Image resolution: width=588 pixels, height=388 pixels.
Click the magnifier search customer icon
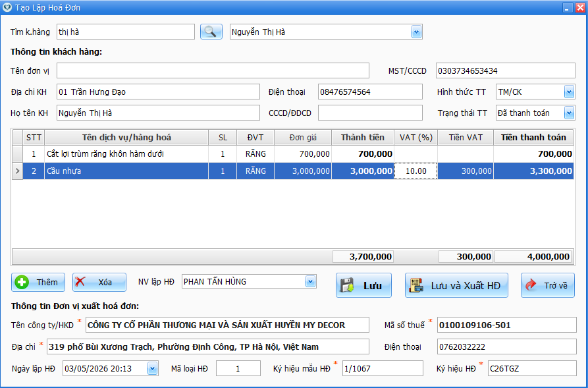(x=211, y=32)
